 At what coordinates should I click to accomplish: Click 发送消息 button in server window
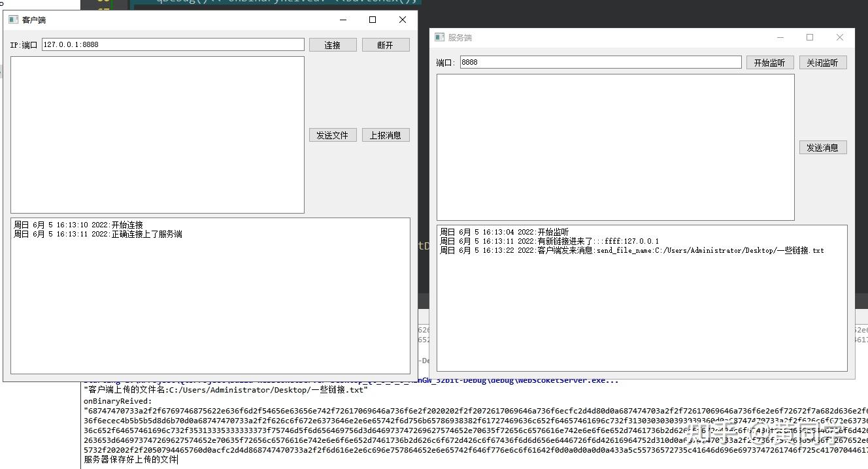[823, 148]
